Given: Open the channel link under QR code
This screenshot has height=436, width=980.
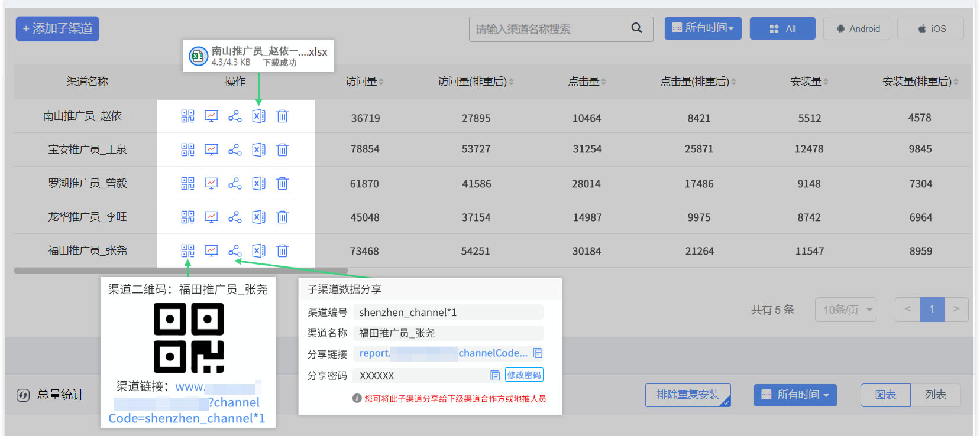Looking at the screenshot, I should point(187,403).
